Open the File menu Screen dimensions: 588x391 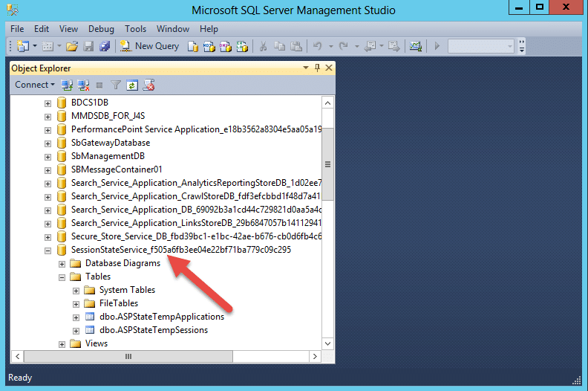pyautogui.click(x=17, y=29)
